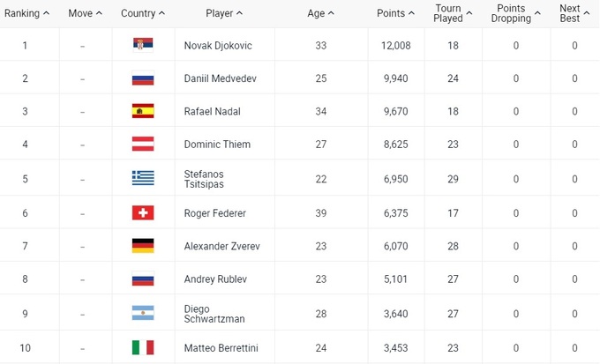Sort table by Ranking column header

[x=26, y=14]
